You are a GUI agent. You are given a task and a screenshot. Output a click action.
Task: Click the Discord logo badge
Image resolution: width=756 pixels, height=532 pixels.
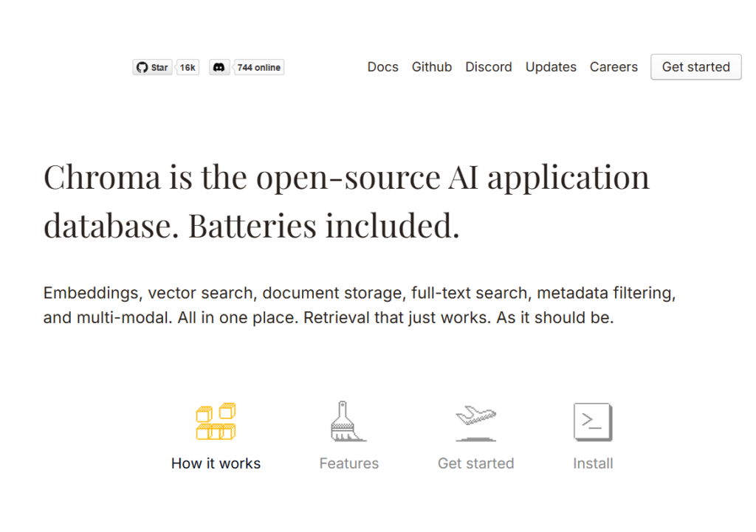pyautogui.click(x=219, y=67)
